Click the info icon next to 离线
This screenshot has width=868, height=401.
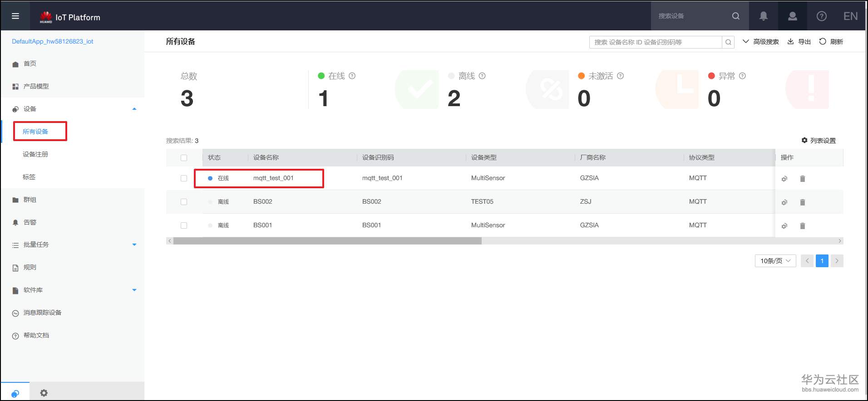pos(482,76)
